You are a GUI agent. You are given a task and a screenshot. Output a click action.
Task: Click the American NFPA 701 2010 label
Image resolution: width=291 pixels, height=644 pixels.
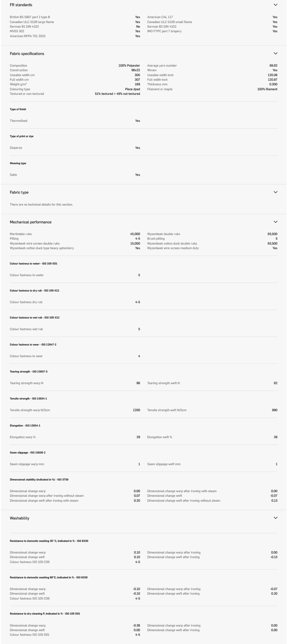[x=28, y=36]
